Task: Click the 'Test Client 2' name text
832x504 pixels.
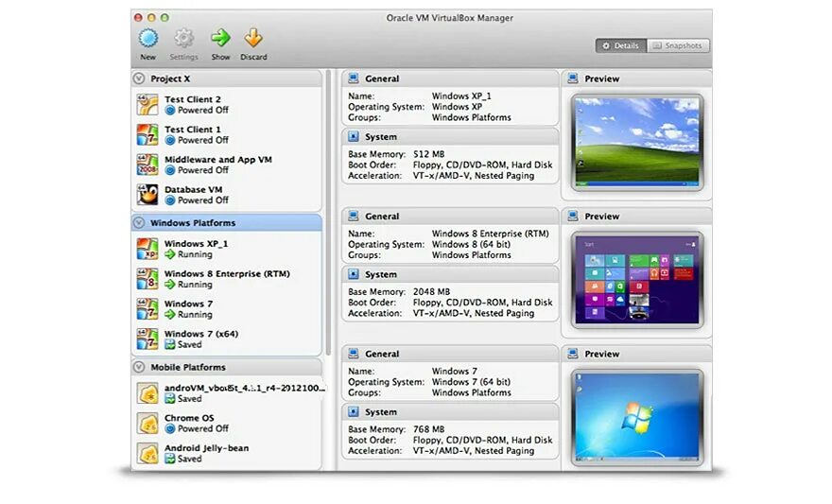Action: click(193, 99)
